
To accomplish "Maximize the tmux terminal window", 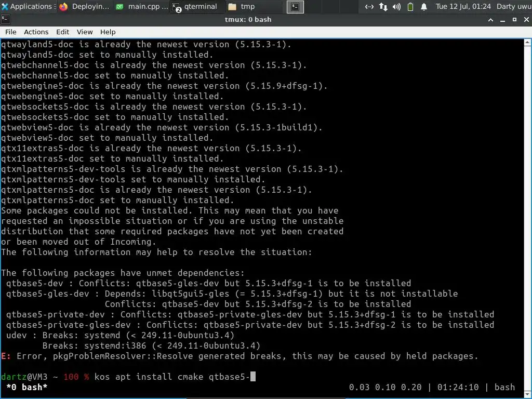I will 514,20.
